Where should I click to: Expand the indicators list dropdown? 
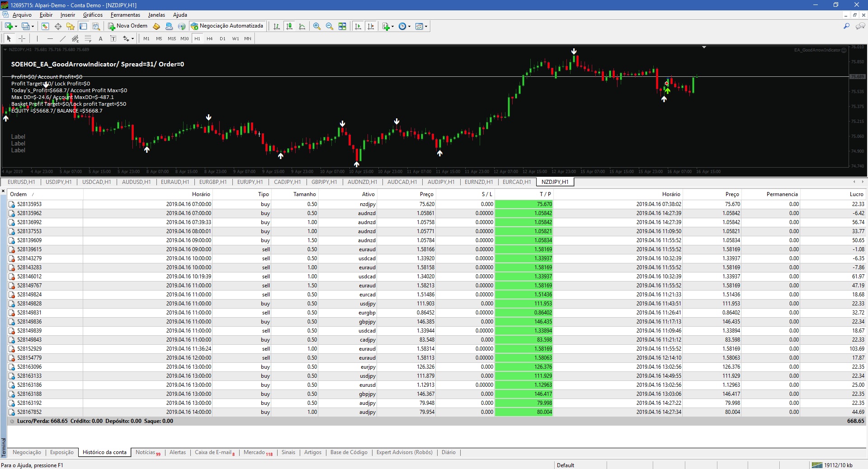(x=392, y=26)
